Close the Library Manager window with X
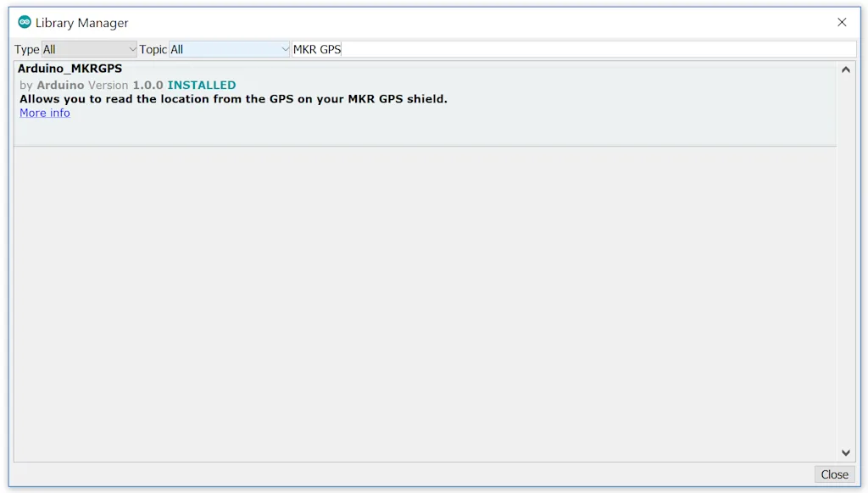 [x=842, y=22]
